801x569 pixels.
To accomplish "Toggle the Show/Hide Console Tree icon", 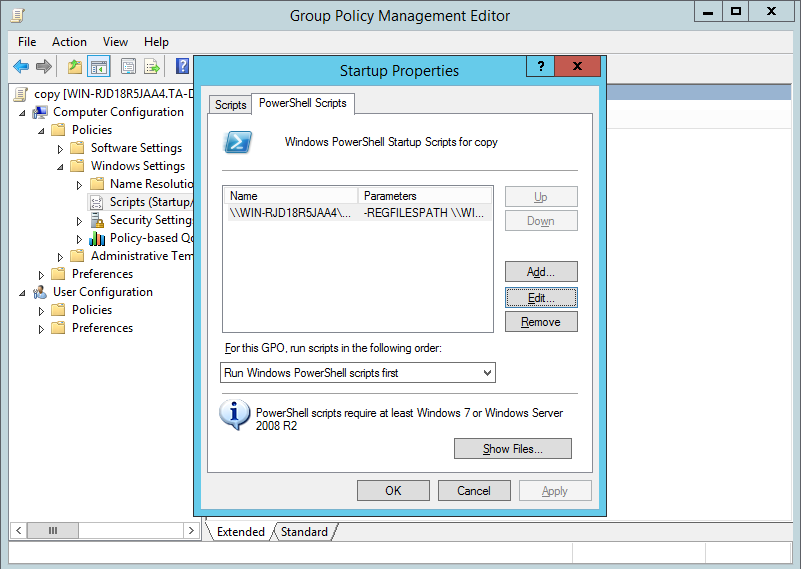I will pos(99,67).
